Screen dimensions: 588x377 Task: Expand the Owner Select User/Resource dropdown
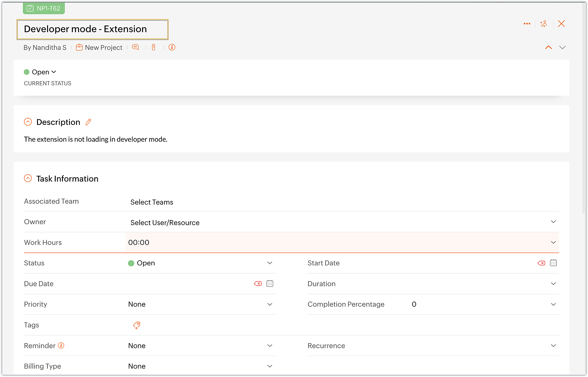pos(553,222)
